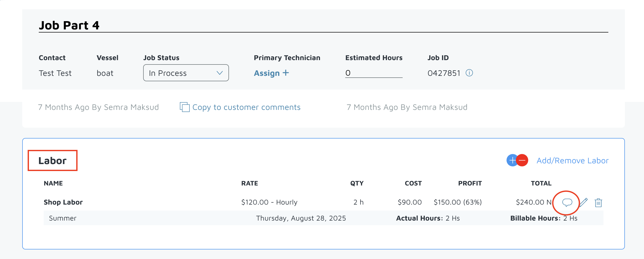
Task: Click the Summer labor entry row
Action: (x=63, y=218)
